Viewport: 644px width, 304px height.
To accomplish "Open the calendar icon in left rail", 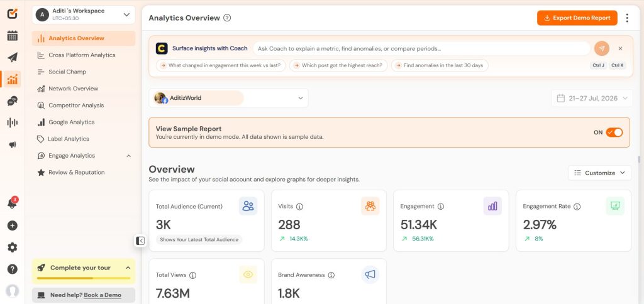I will (13, 36).
